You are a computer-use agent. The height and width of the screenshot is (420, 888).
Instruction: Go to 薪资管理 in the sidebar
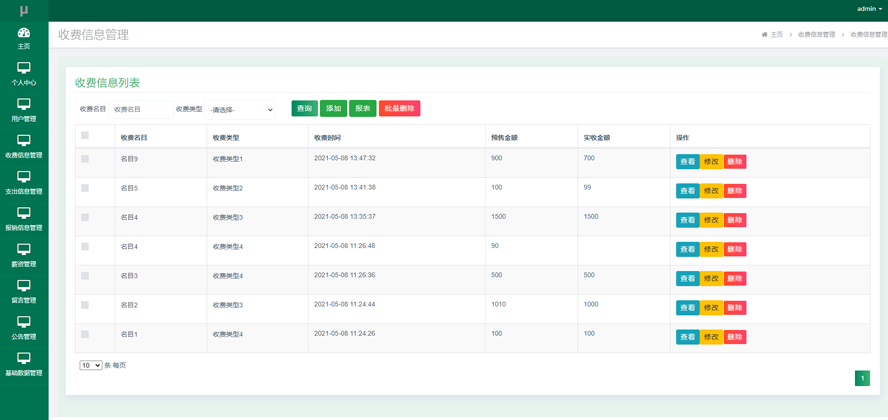23,250
